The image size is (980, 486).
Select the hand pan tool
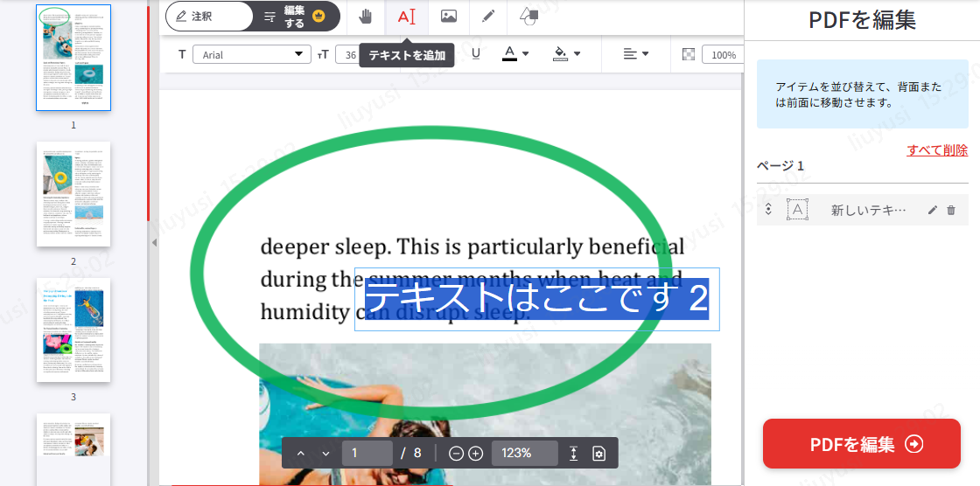[x=365, y=17]
